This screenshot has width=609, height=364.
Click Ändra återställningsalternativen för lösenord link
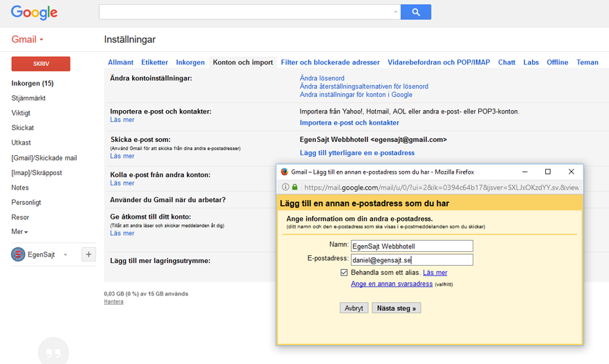[x=364, y=87]
